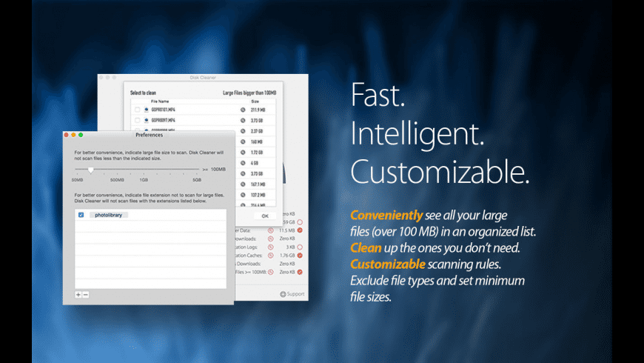Sort list by Size column header
The width and height of the screenshot is (644, 363).
coord(255,101)
